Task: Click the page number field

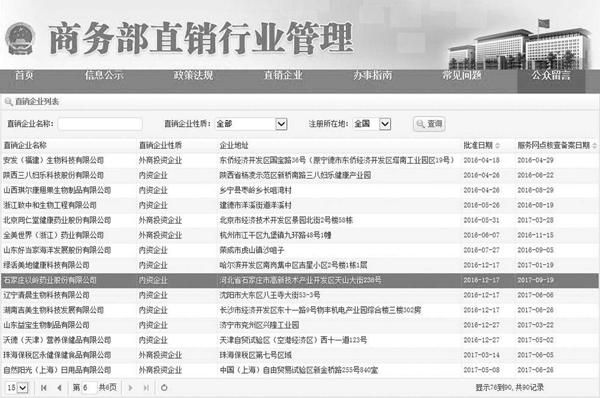Action: [89, 388]
